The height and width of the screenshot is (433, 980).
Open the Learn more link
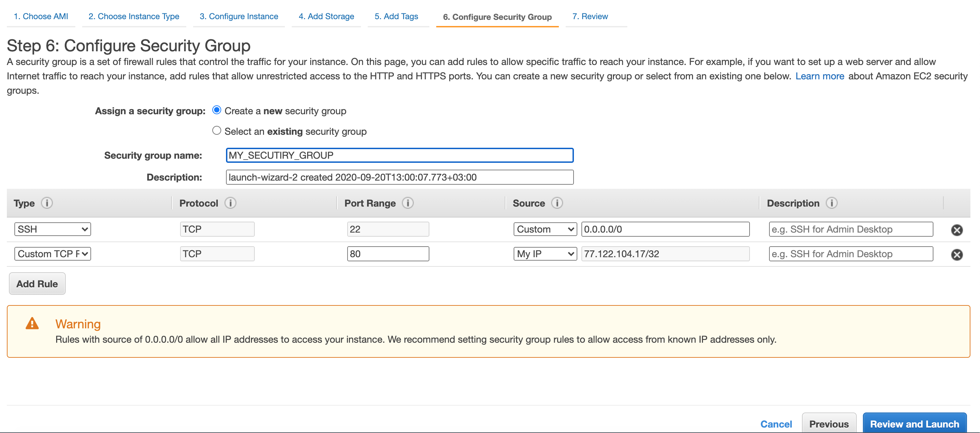click(x=819, y=76)
